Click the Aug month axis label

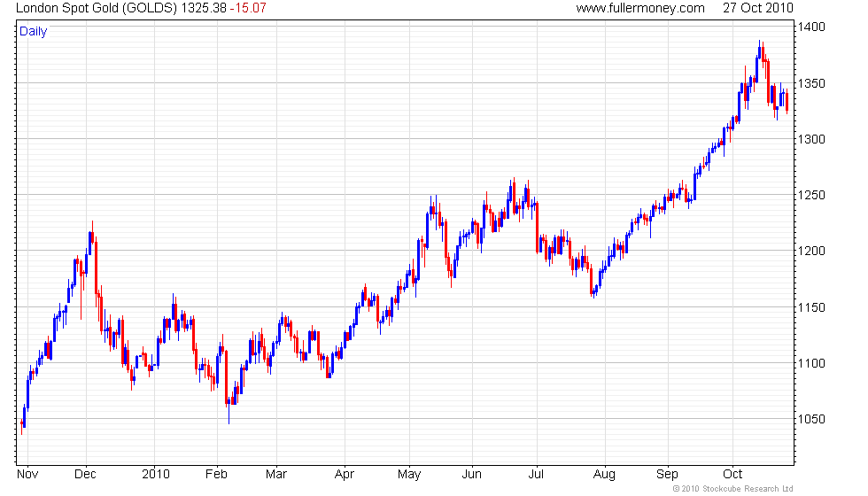[x=604, y=475]
